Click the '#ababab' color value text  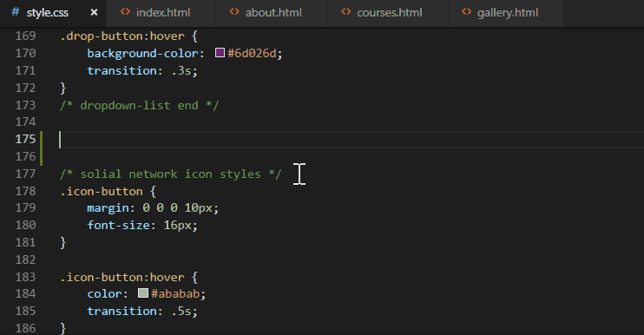(175, 294)
